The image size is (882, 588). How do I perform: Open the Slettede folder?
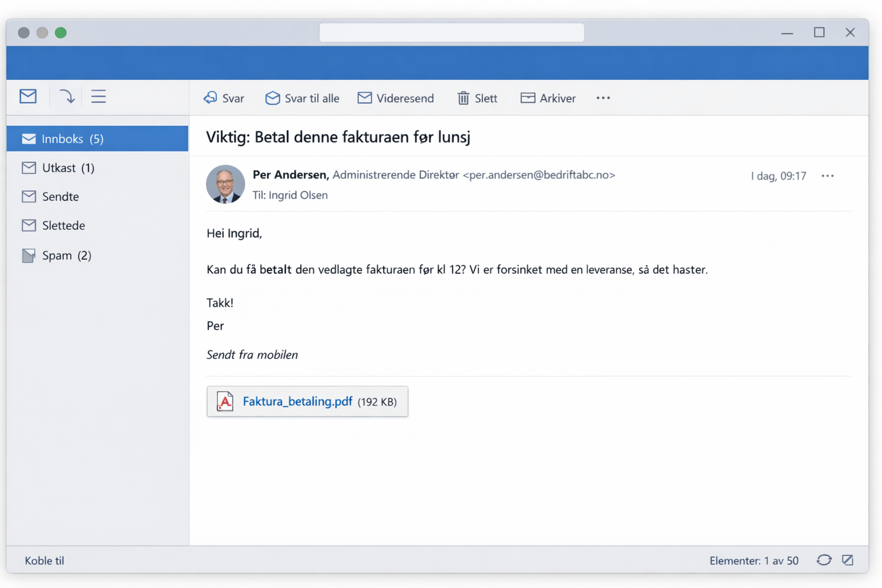[x=63, y=226]
